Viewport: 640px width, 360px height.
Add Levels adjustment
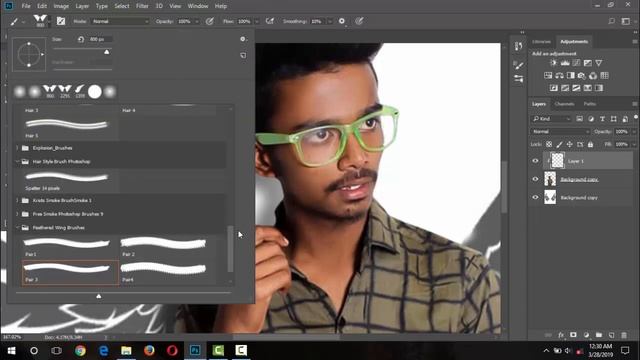click(565, 63)
